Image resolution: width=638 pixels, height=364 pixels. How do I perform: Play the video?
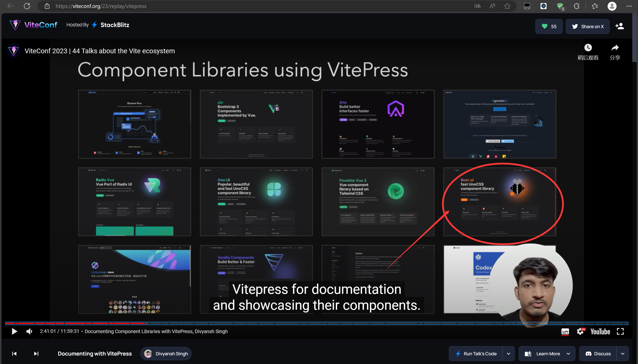[x=14, y=331]
